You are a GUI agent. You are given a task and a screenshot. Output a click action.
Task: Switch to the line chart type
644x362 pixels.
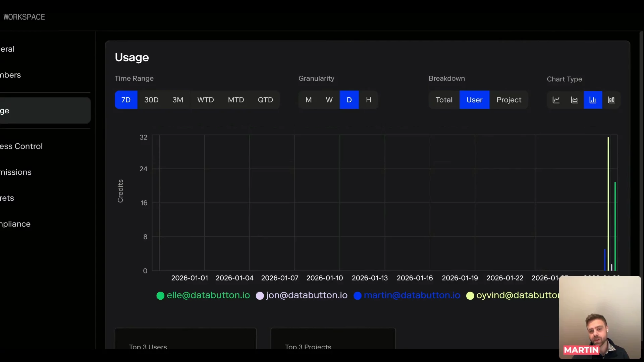(x=556, y=100)
